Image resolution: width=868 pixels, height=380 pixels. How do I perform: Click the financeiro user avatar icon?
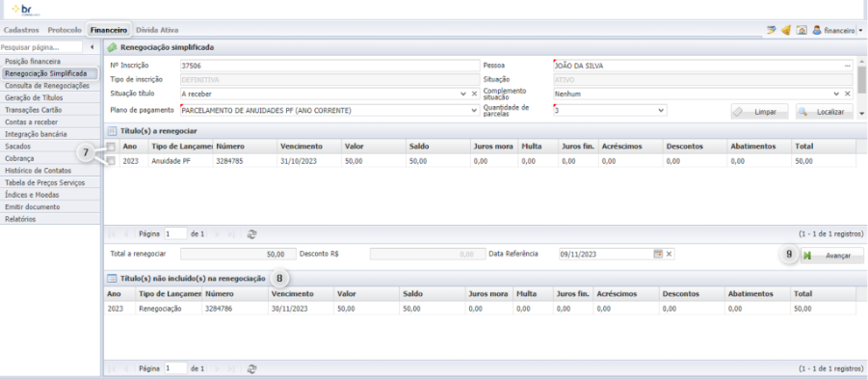pyautogui.click(x=817, y=31)
